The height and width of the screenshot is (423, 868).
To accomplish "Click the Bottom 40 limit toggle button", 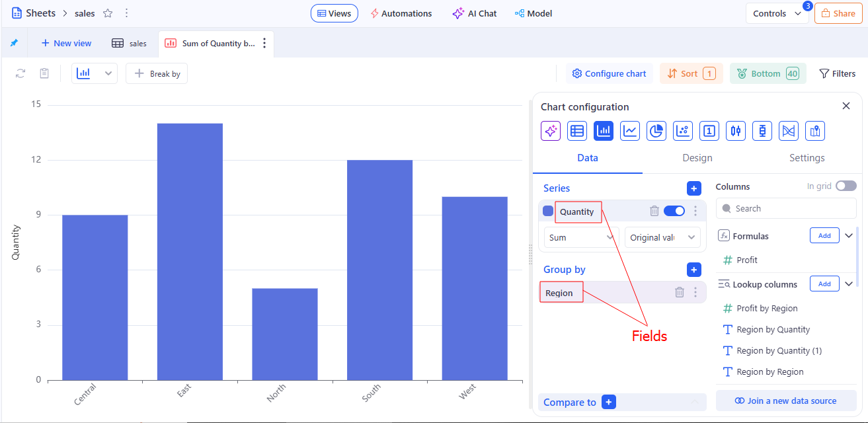I will pos(768,73).
